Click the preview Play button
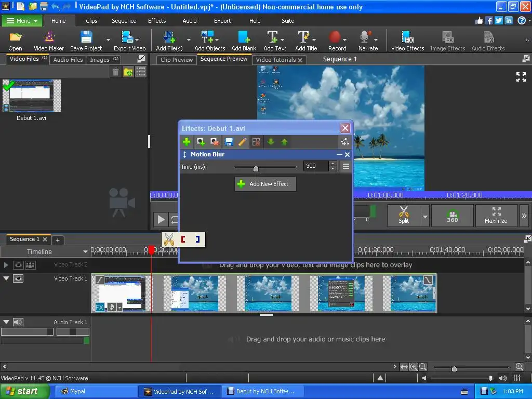 161,220
